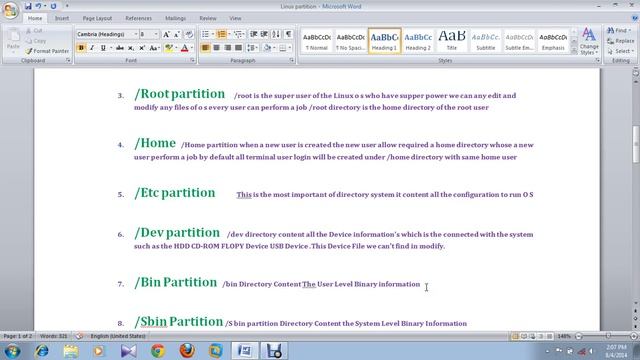Open the font size dropdown

(x=156, y=34)
